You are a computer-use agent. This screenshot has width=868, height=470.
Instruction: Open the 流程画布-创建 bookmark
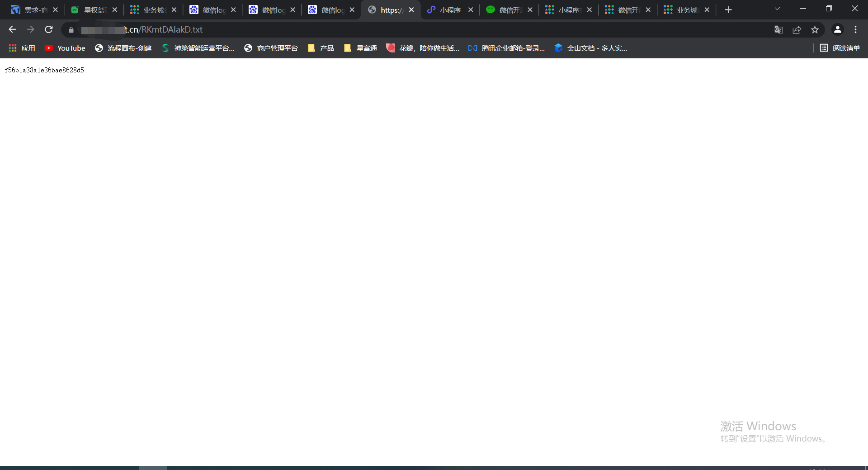coord(123,48)
